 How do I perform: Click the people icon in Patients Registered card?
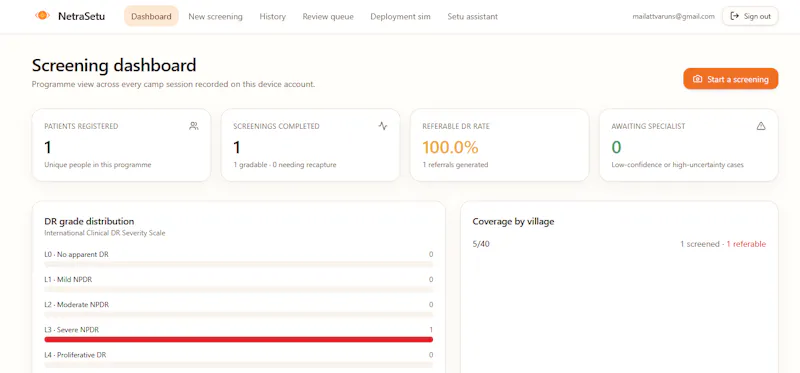(193, 126)
